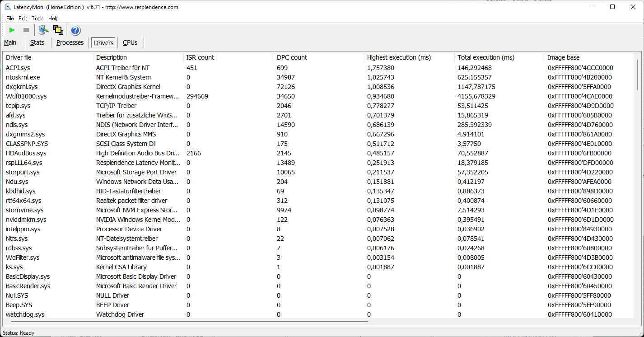Select the Beep.SYS driver row
Viewport: 644px width, 337px height.
coord(318,305)
